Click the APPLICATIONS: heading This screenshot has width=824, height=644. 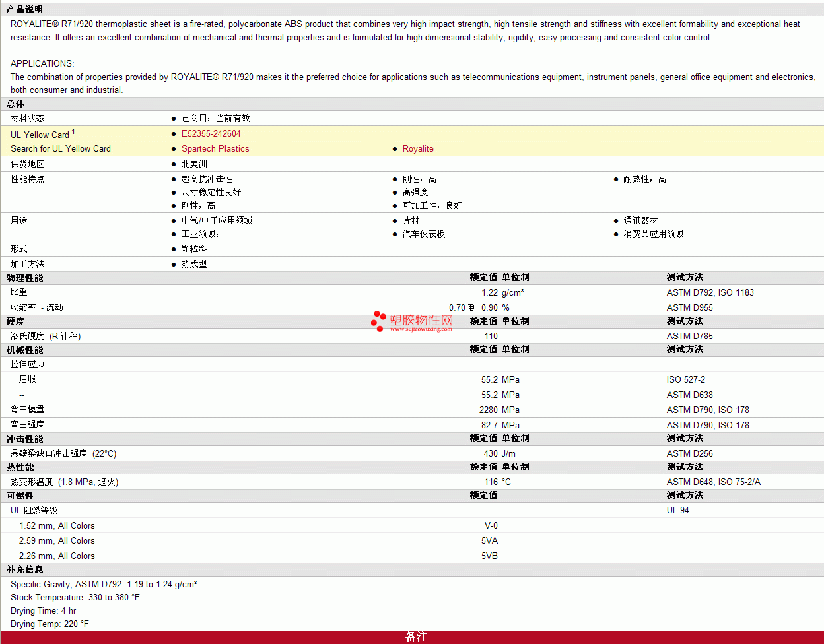tap(42, 63)
